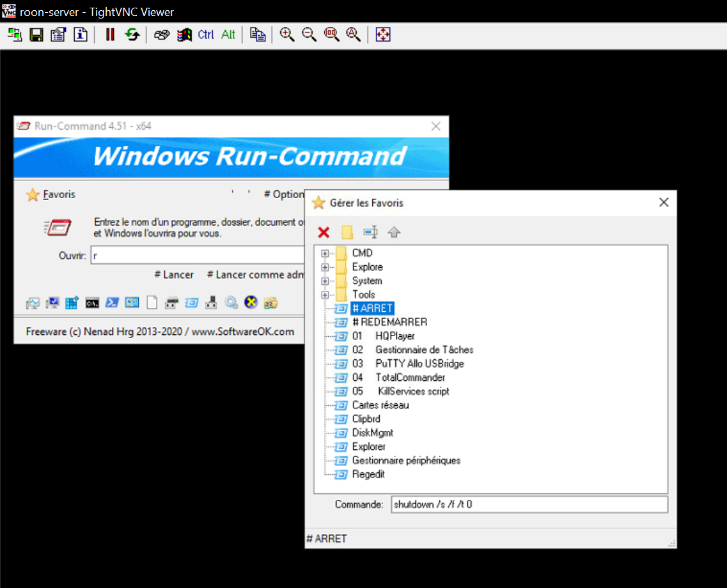727x588 pixels.
Task: Select the Tools folder label
Action: click(x=363, y=295)
